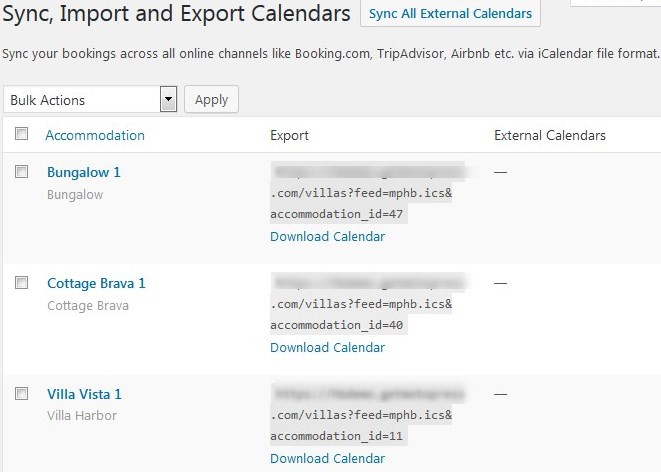661x472 pixels.
Task: Select the Cottage Brava 1 export URL
Action: 367,303
